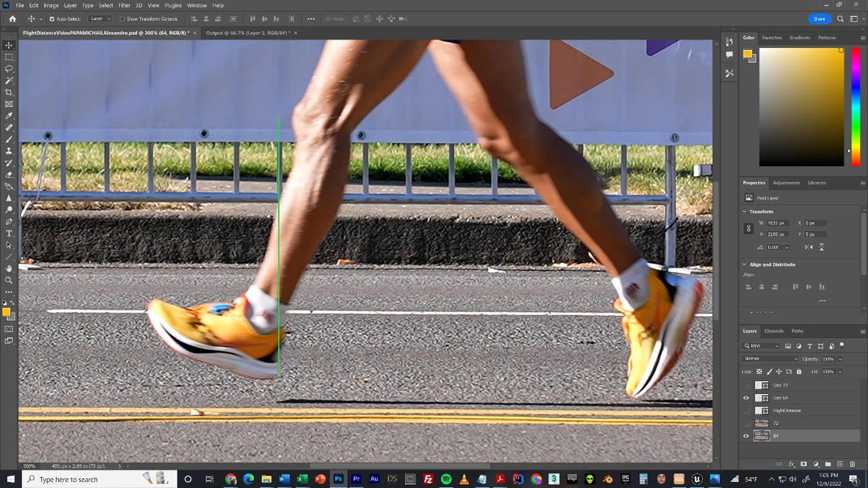This screenshot has width=868, height=488.
Task: Open the Plugins menu
Action: click(173, 5)
